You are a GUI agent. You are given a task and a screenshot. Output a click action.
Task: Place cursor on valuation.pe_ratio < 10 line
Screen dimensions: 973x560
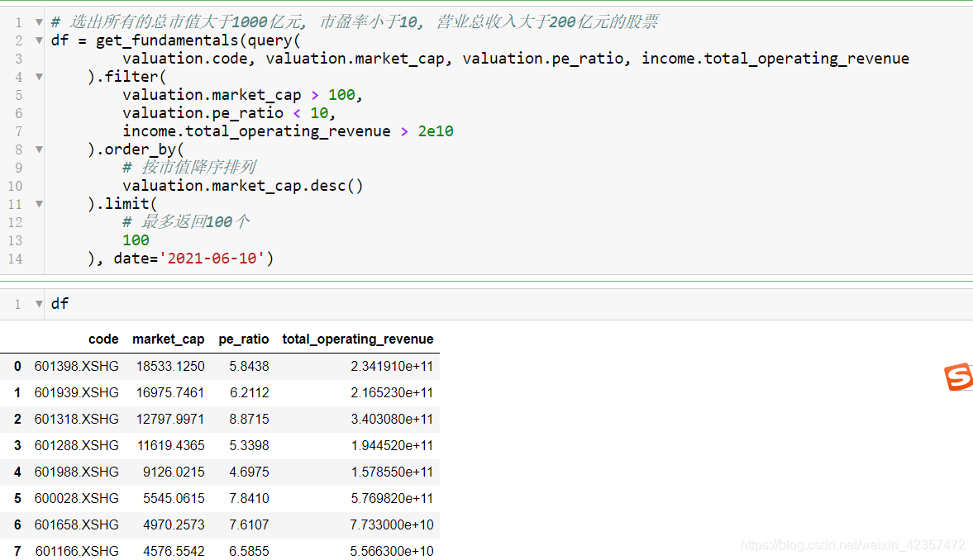229,113
